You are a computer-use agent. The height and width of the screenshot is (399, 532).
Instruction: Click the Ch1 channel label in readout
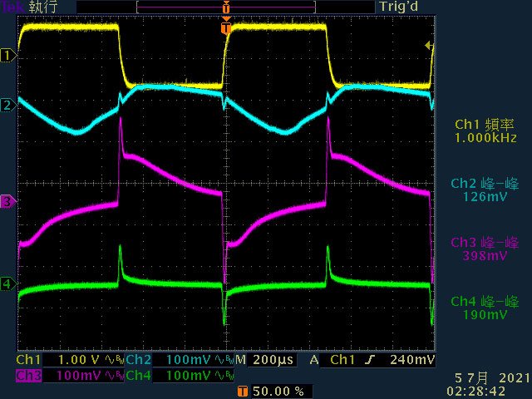[28, 360]
